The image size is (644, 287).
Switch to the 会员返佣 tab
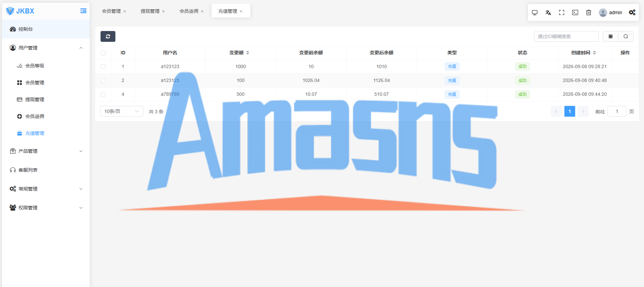coord(189,11)
